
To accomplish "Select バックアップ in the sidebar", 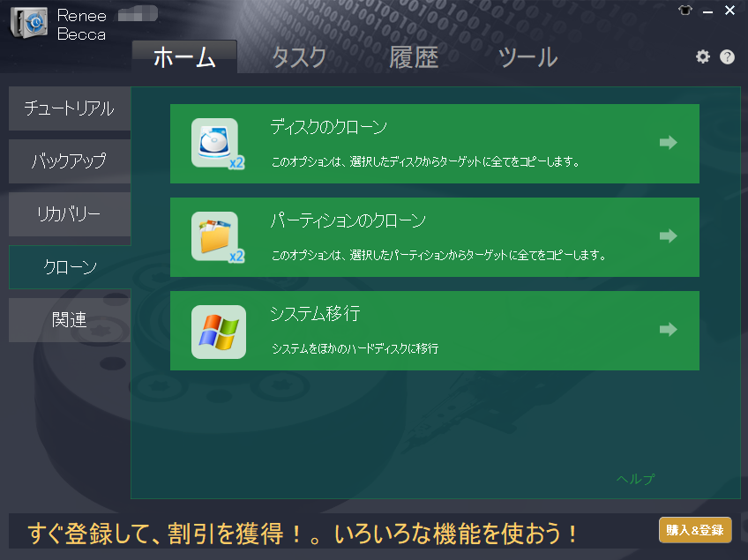I will 70,161.
